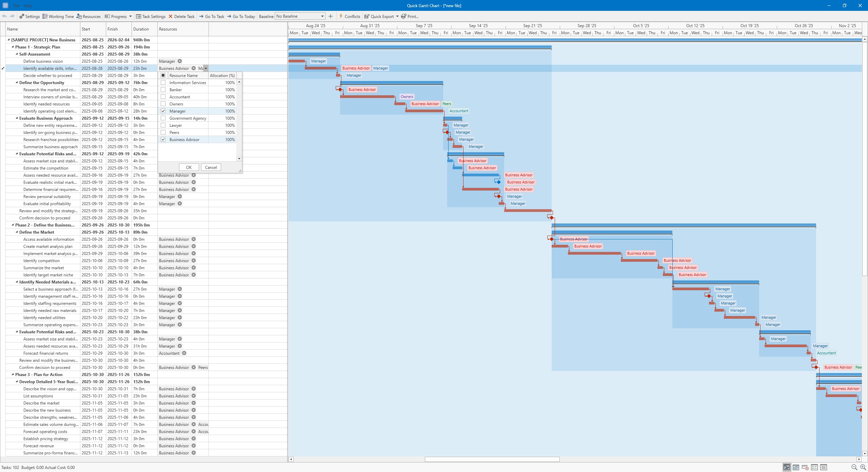Remove Business Advisor from Identify competition task
Screen dimensions: 868x472
pos(194,260)
